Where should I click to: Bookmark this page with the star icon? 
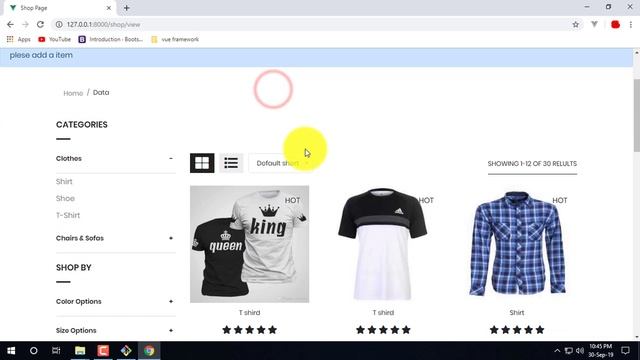tap(576, 24)
